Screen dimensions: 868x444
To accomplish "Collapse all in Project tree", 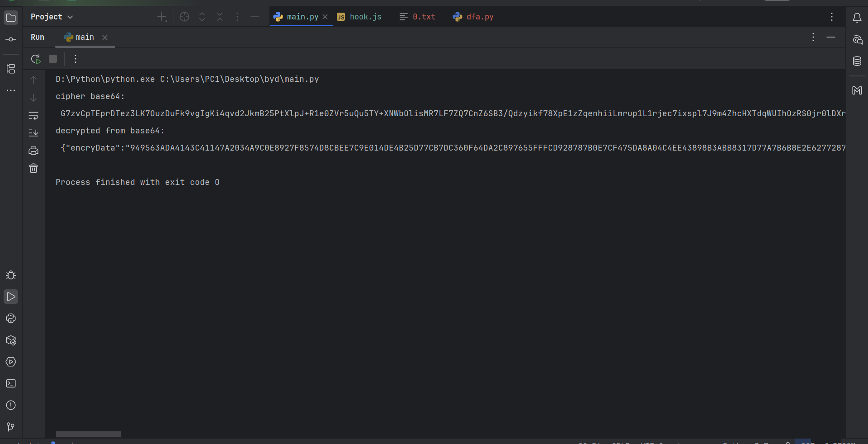I will (220, 17).
